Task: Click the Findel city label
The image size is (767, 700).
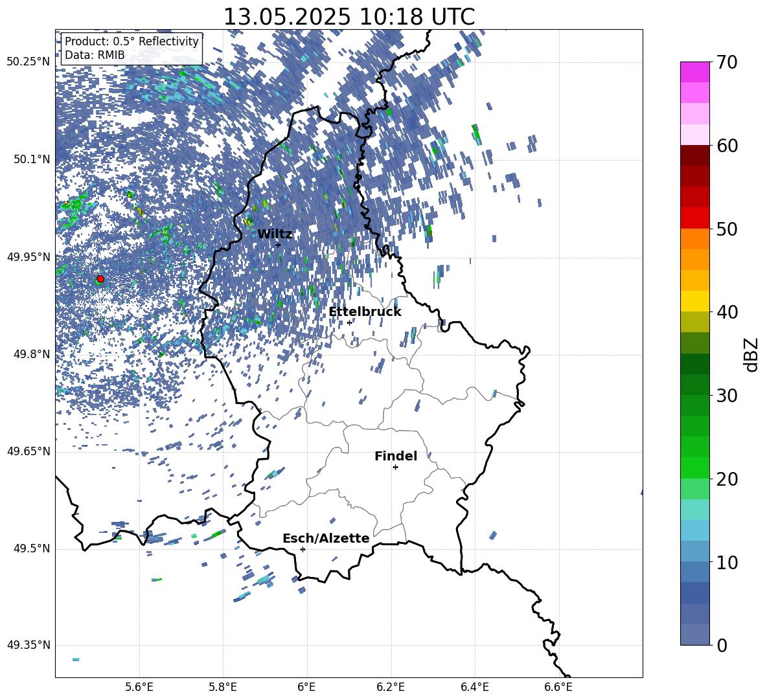Action: tap(396, 456)
